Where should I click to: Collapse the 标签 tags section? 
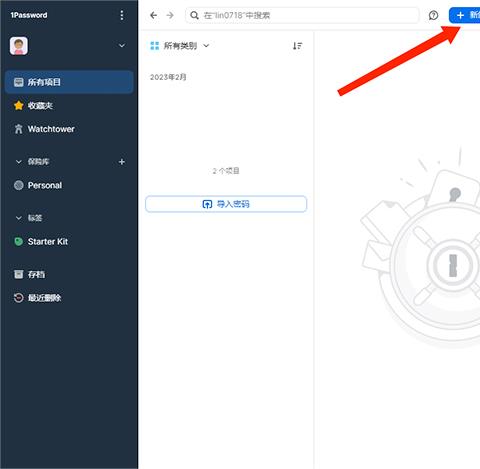(x=19, y=218)
